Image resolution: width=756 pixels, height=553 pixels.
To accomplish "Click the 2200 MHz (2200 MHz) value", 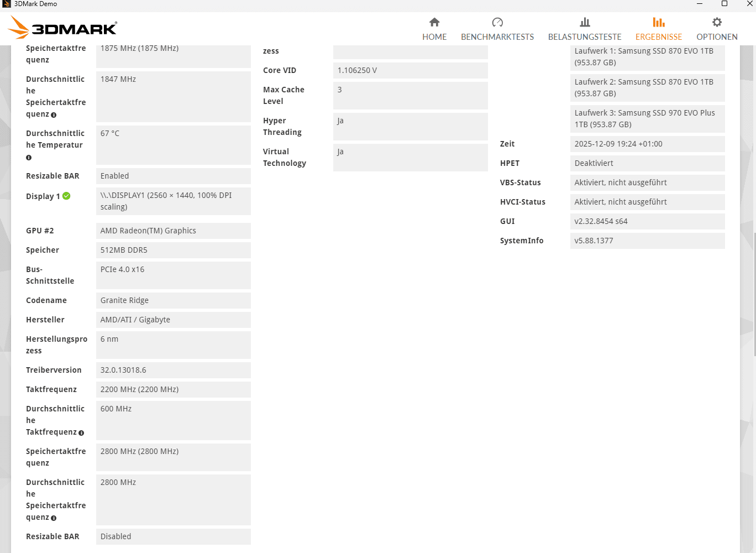I will [174, 389].
